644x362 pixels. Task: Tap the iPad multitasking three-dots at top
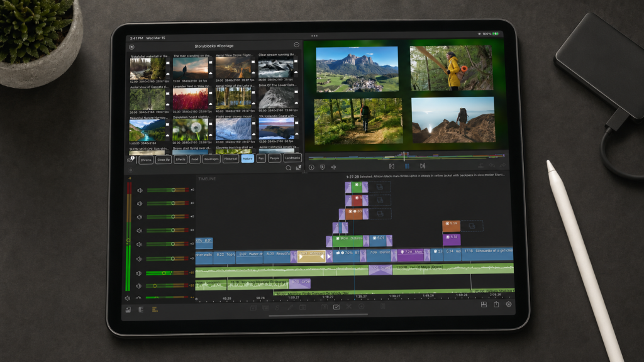coord(314,36)
